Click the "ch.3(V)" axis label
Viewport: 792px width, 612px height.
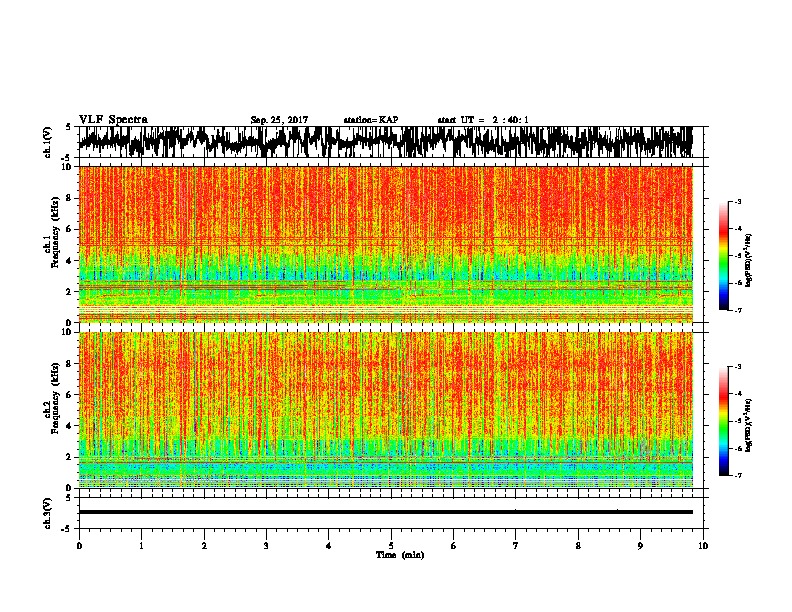(x=48, y=513)
